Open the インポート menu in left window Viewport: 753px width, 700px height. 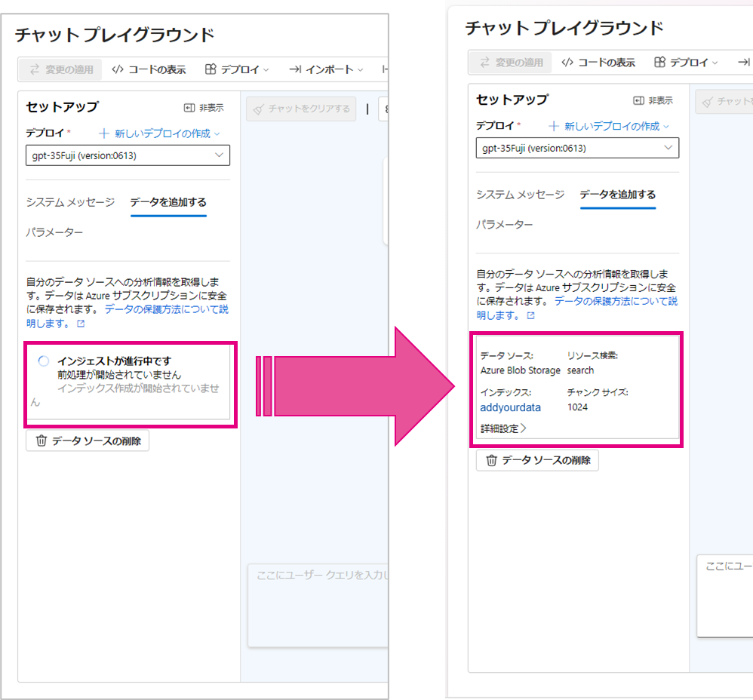click(326, 69)
